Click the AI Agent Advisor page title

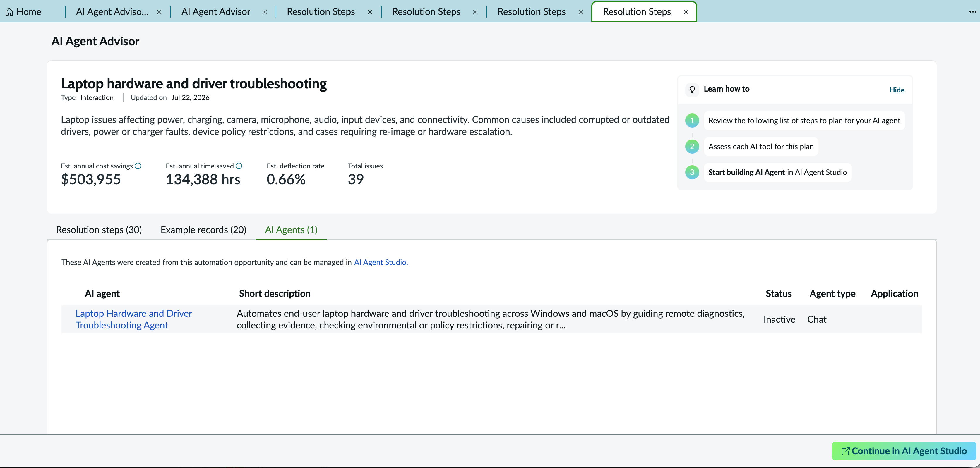pos(95,41)
